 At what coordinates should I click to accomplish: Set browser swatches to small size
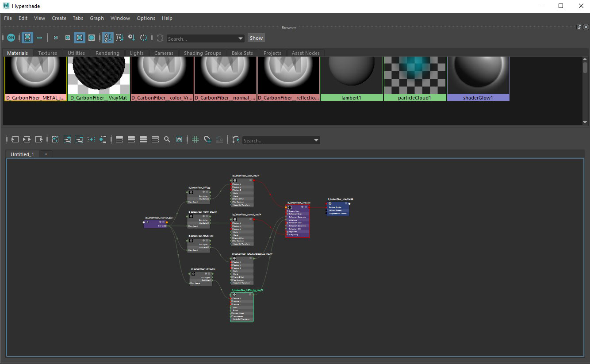pos(55,38)
